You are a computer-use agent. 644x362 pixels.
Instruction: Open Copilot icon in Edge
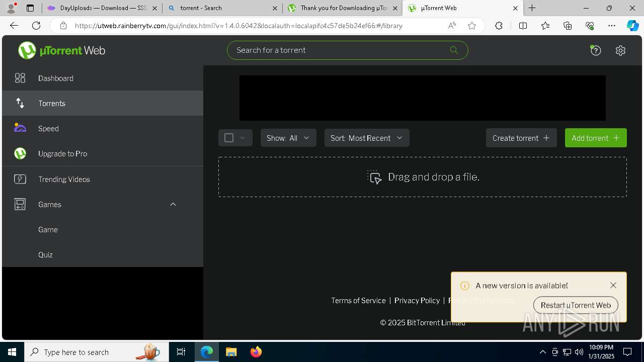(632, 26)
